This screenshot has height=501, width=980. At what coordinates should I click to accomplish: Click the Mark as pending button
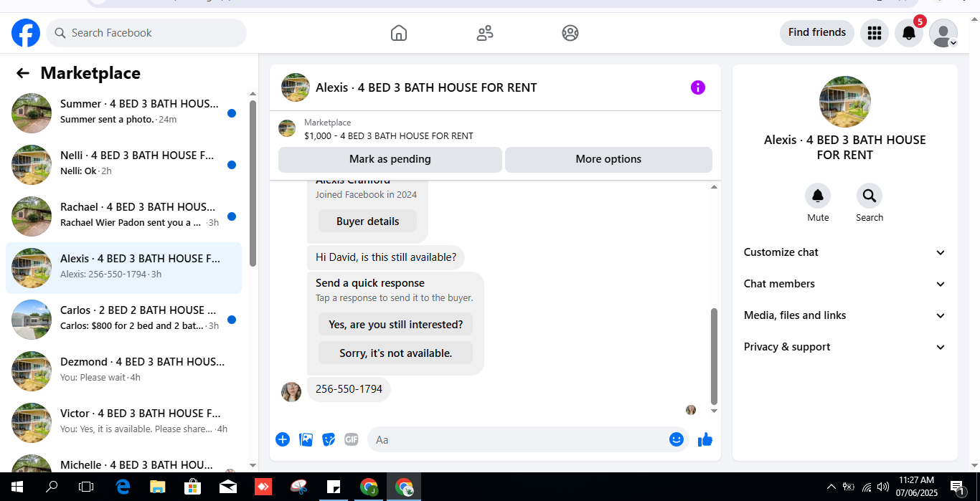[390, 159]
